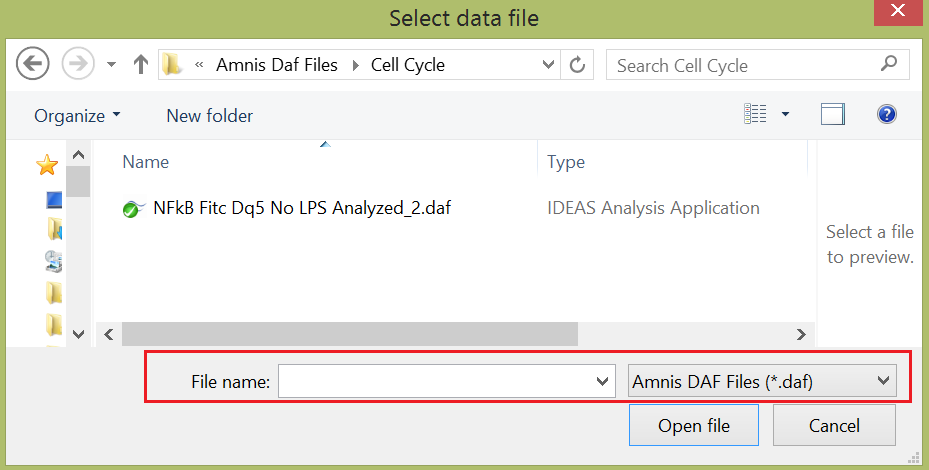
Task: Click the Change your view icon
Action: tap(755, 115)
